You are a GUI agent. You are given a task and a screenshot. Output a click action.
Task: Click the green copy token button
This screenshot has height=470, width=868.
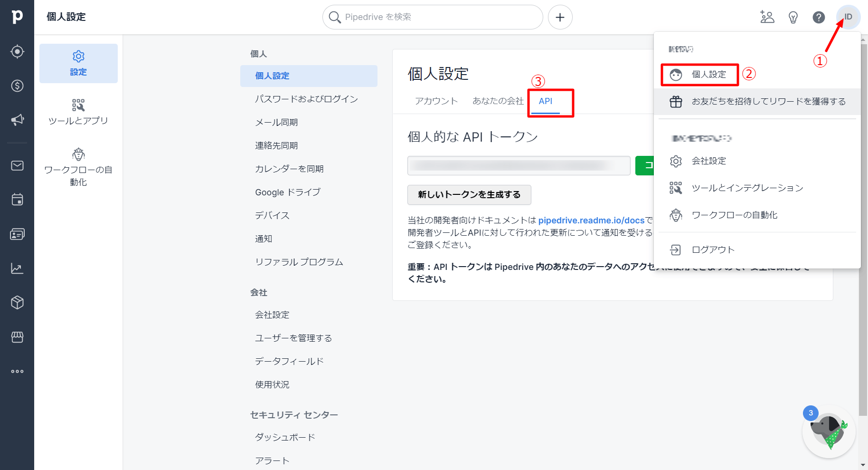(x=645, y=165)
